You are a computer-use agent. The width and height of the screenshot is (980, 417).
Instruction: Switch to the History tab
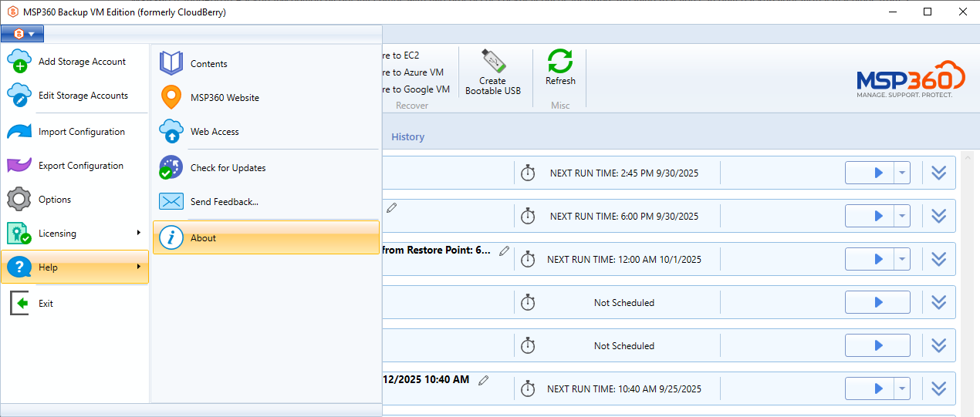(x=407, y=137)
